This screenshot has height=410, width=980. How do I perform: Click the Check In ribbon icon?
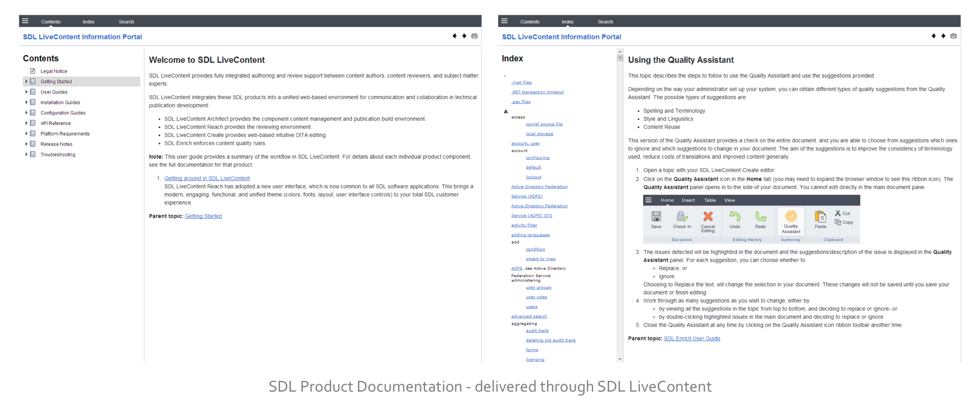point(682,216)
